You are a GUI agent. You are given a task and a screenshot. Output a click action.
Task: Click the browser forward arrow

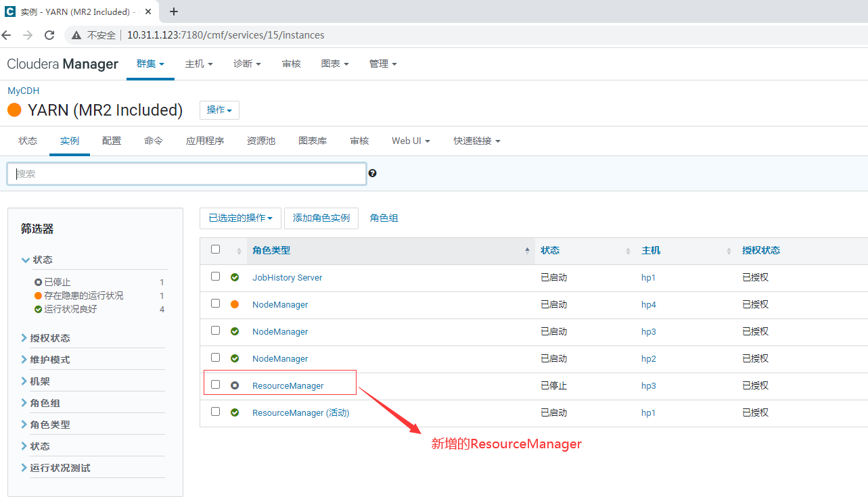click(28, 34)
